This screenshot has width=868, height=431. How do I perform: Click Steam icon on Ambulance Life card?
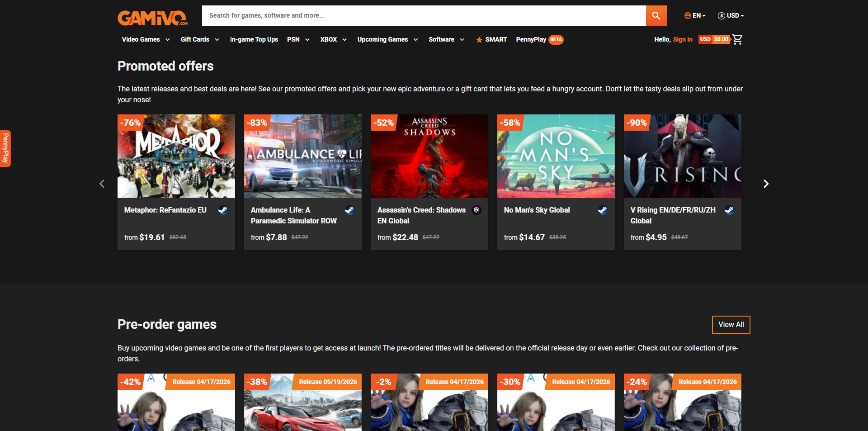350,210
